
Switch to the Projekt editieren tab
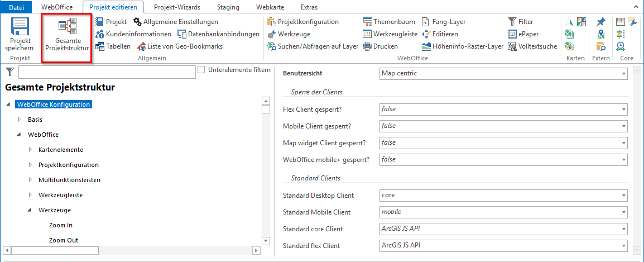113,7
